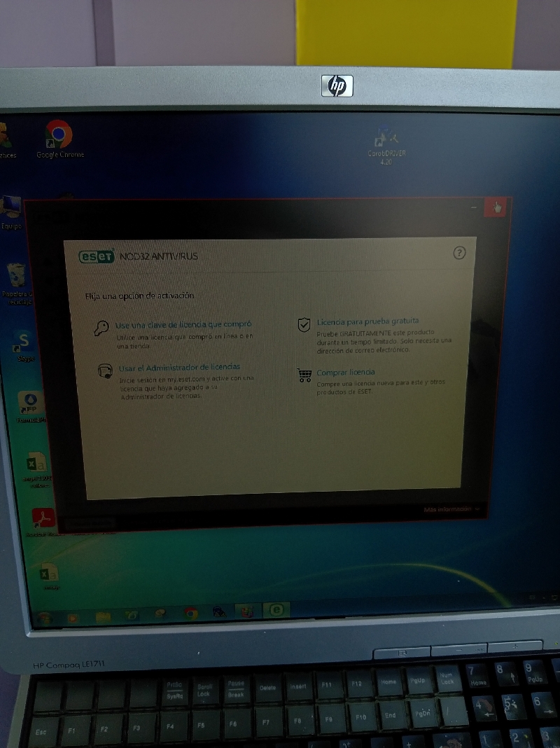This screenshot has width=560, height=748.
Task: Click the shield icon for free trial license
Action: coord(304,324)
